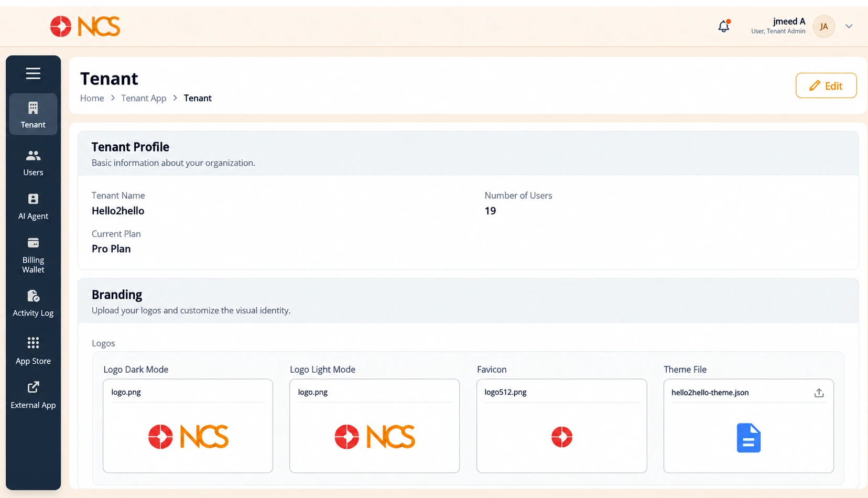Select the number of users value 19
Viewport: 868px width, 498px height.
point(490,211)
